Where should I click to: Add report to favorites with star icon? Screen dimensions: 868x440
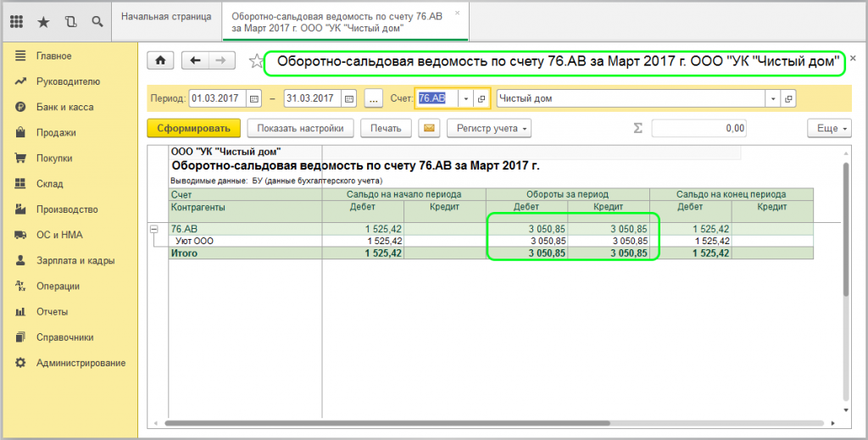pyautogui.click(x=254, y=61)
